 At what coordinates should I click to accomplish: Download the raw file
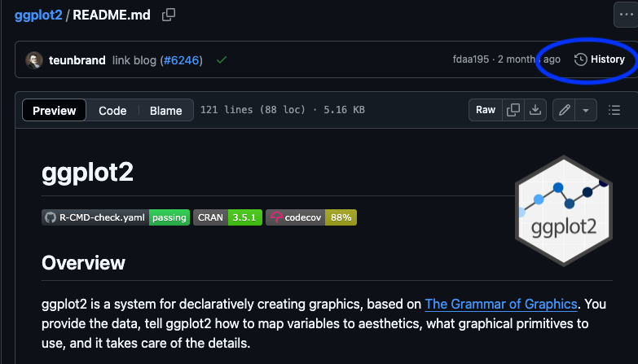point(535,110)
